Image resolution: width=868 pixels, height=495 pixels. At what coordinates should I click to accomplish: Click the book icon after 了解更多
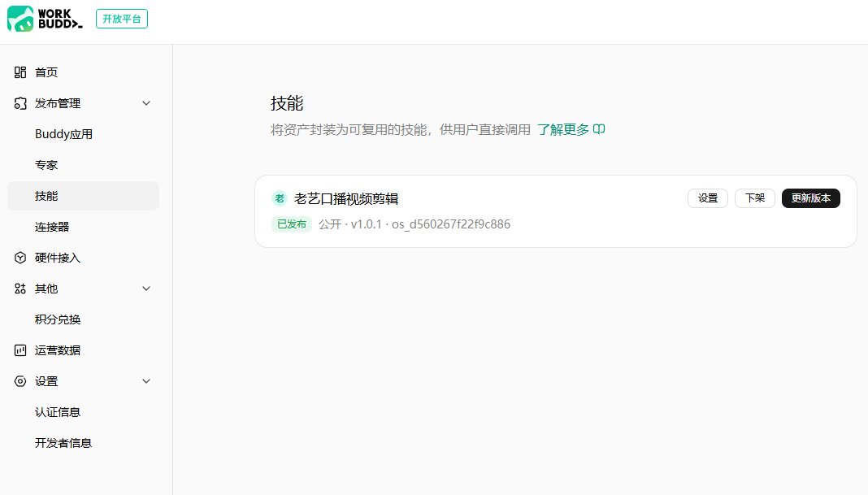pyautogui.click(x=599, y=129)
